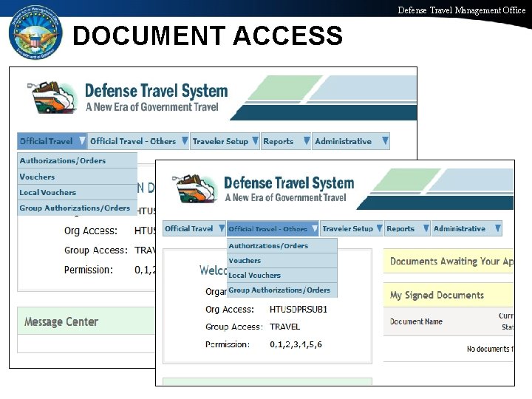Viewport: 532px width, 399px height.
Task: Click Traveler Setup dropdown arrow in front window
Action: 379,228
